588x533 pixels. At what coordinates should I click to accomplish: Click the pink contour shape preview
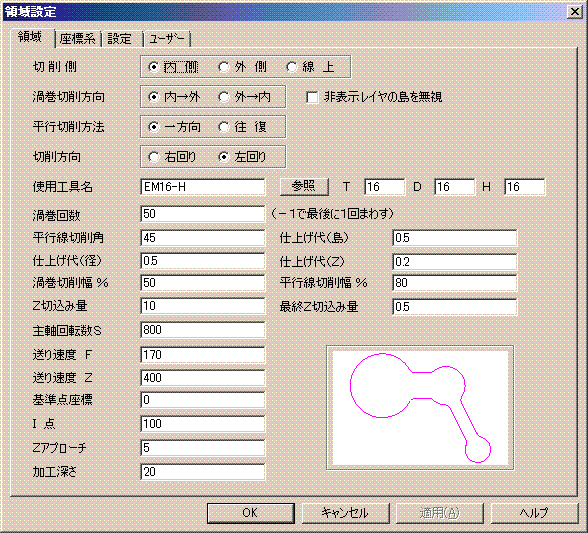click(x=420, y=408)
